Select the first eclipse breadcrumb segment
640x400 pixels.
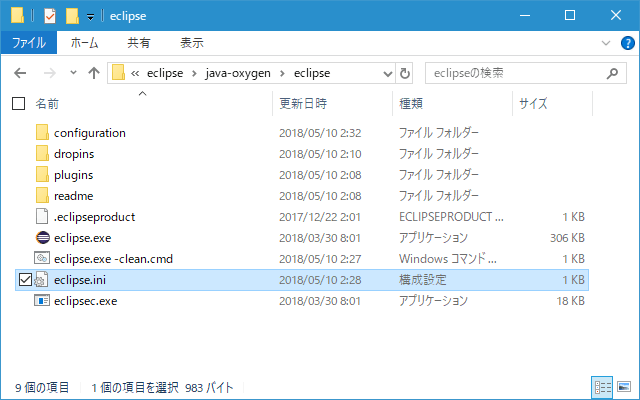tap(165, 73)
